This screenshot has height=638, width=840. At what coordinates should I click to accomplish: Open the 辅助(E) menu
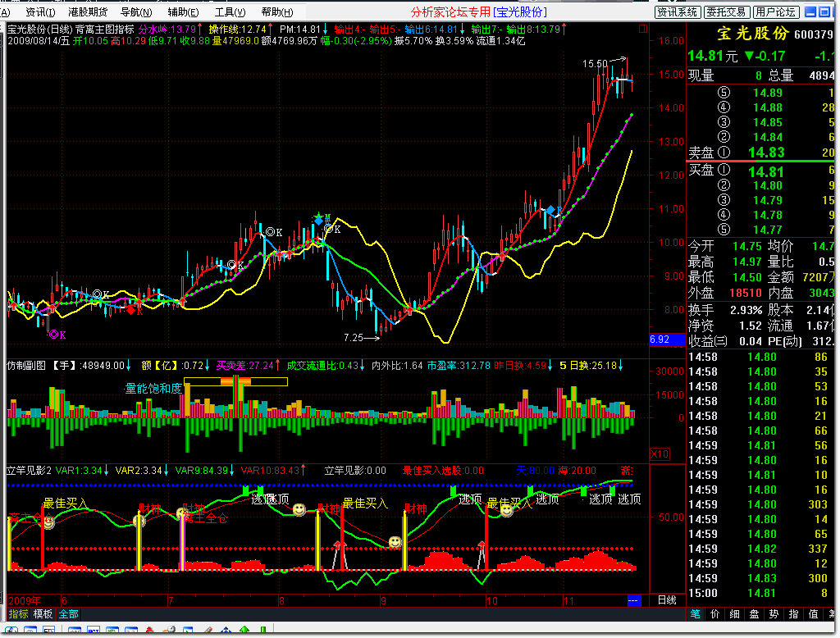[x=183, y=11]
